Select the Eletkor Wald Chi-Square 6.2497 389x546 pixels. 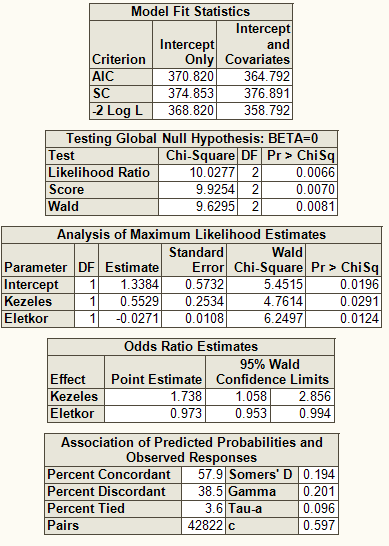coord(283,318)
